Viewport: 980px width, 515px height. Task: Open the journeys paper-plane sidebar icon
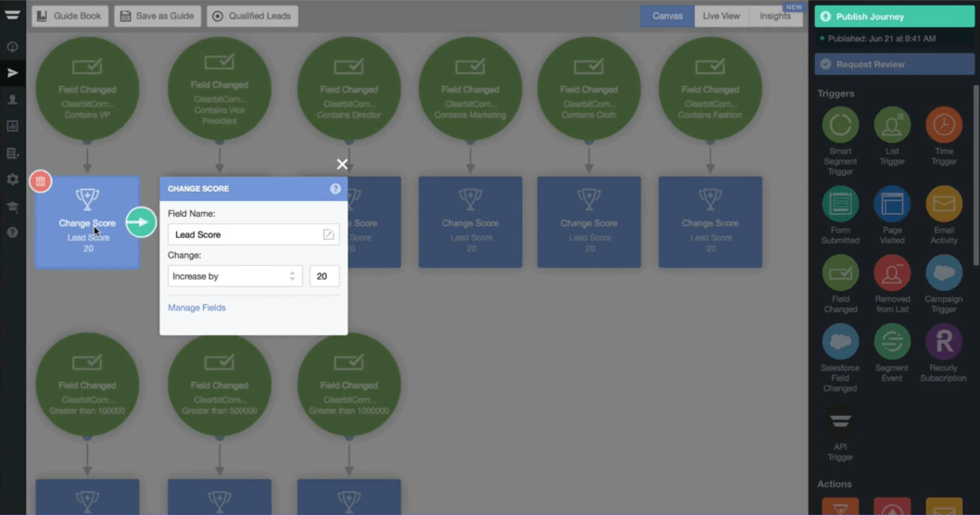click(x=12, y=73)
